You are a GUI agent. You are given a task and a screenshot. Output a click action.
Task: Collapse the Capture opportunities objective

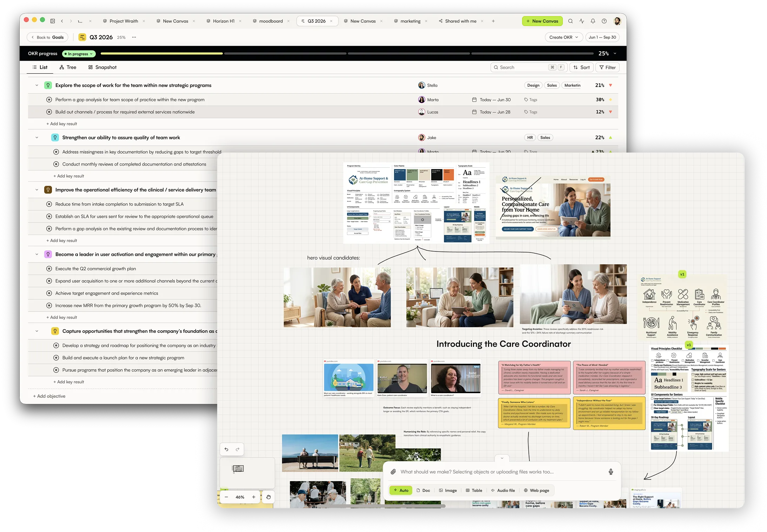point(37,331)
